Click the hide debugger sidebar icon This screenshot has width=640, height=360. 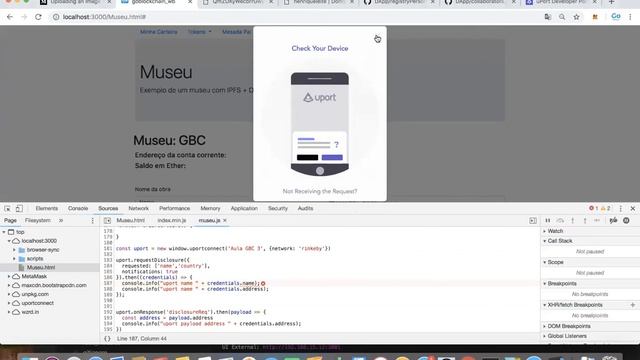click(x=533, y=221)
